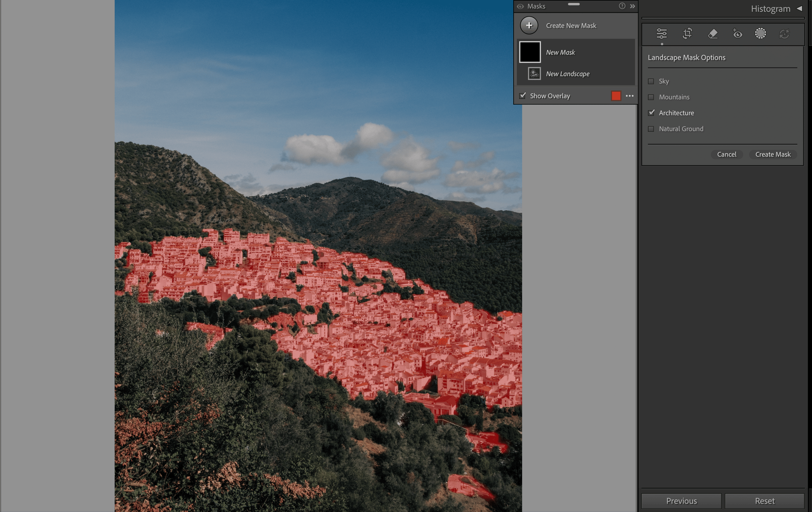Uncheck the Architecture checkbox
Screen dimensions: 812x512
651,113
